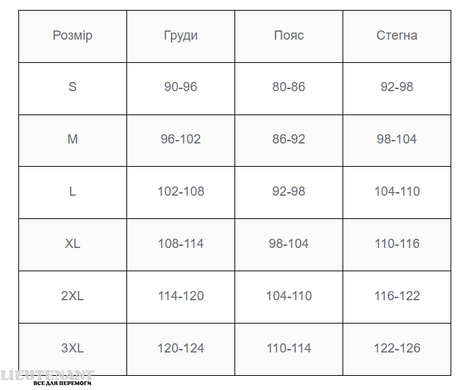Select the M size cell
This screenshot has height=390, width=476.
tap(72, 139)
